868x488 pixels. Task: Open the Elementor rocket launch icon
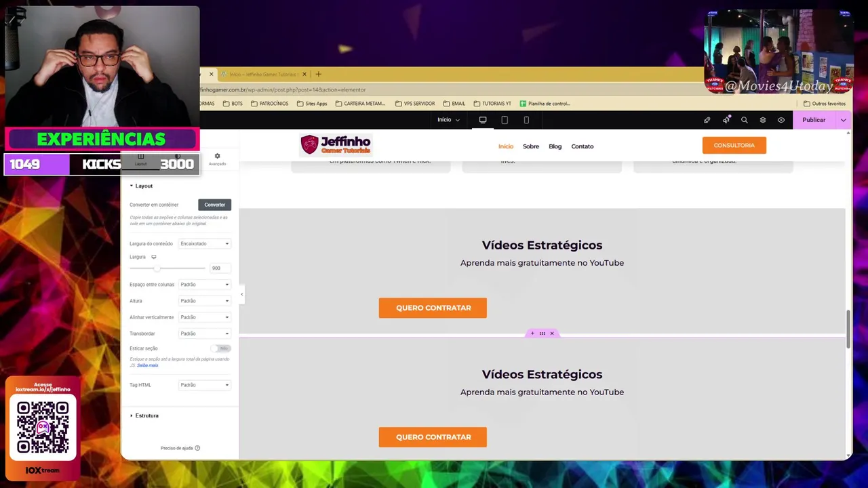point(707,120)
